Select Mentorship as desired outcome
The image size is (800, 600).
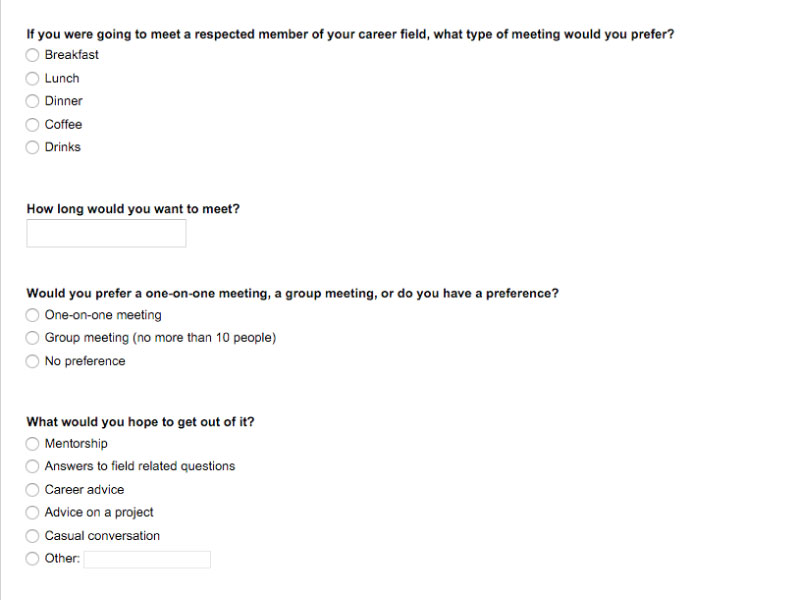point(32,444)
